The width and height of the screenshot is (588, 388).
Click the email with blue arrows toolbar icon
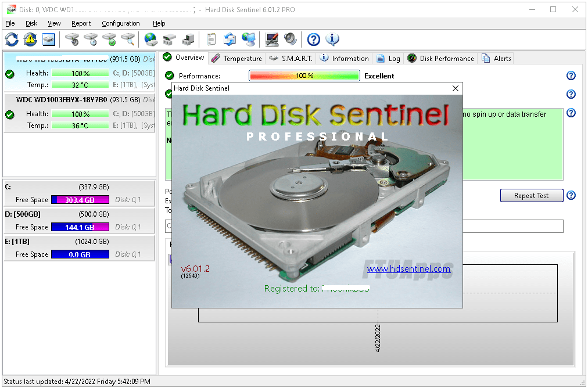coord(230,39)
